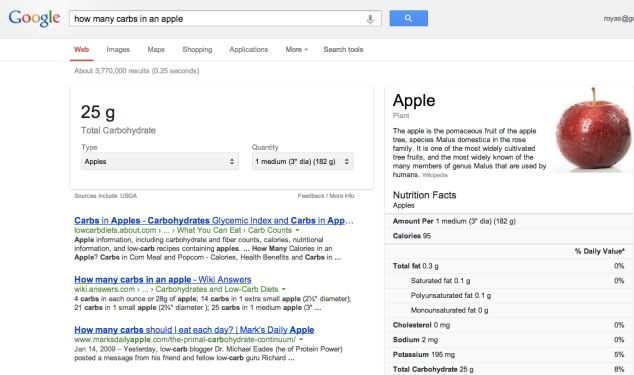This screenshot has height=375, width=634.
Task: Expand marksdailyapple.com result options arrow
Action: (x=301, y=339)
